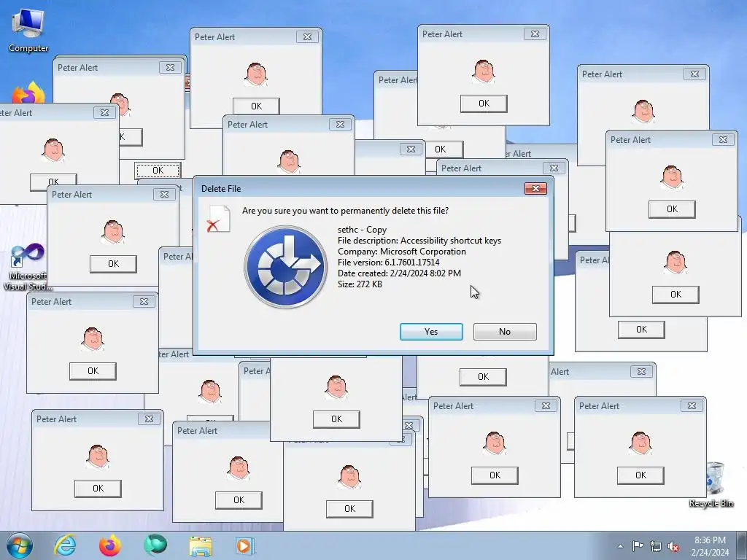Click the 'Company: Microsoft Corporation' line
The height and width of the screenshot is (560, 747).
pyautogui.click(x=402, y=252)
